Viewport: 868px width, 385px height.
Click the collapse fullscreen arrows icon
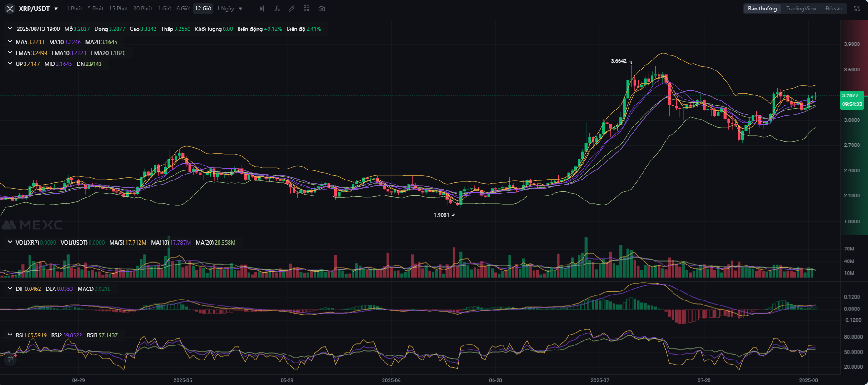pos(857,9)
